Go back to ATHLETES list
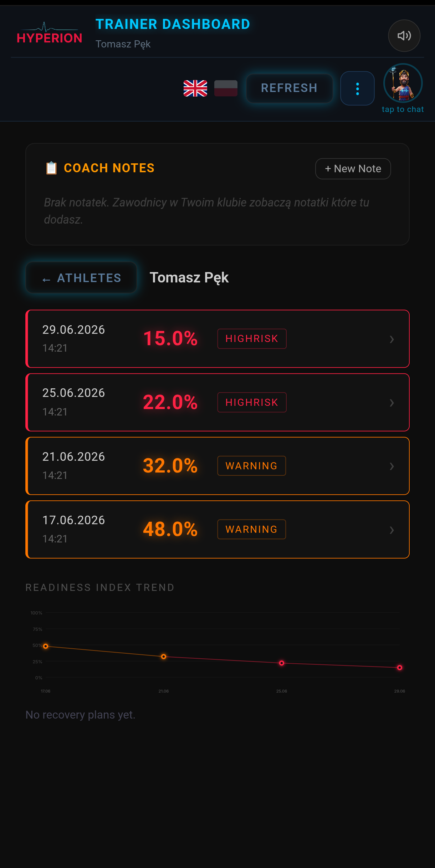The width and height of the screenshot is (435, 868). (x=81, y=278)
